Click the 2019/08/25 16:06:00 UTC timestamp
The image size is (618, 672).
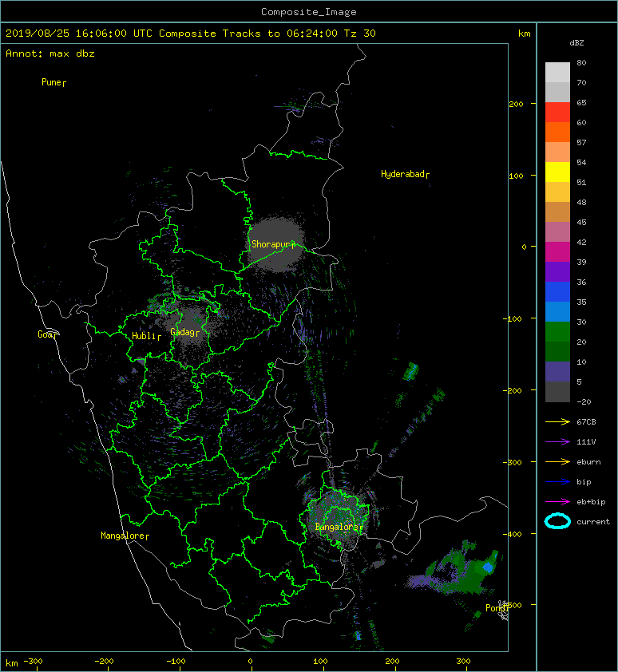click(x=79, y=34)
